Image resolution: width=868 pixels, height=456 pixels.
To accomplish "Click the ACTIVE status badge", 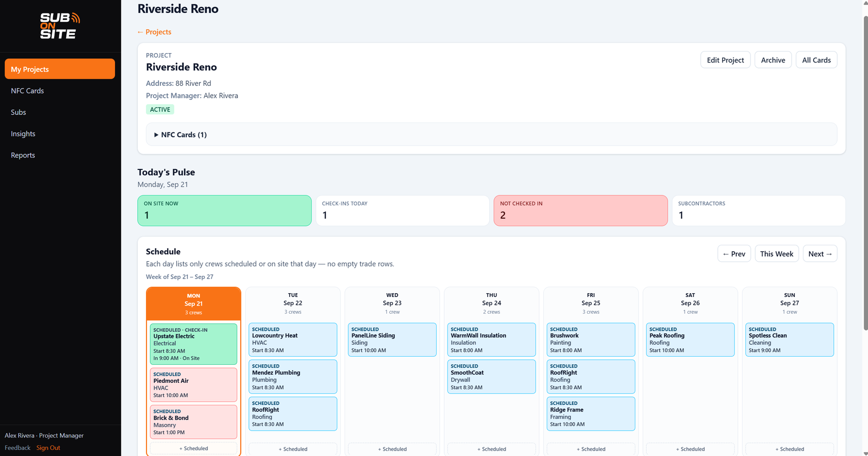I will (x=160, y=109).
